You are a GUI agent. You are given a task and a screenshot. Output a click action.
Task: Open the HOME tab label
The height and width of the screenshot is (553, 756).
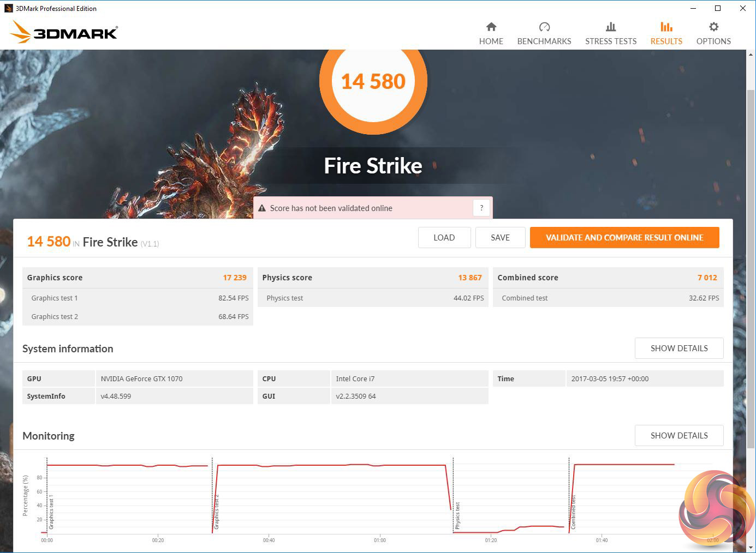click(491, 41)
